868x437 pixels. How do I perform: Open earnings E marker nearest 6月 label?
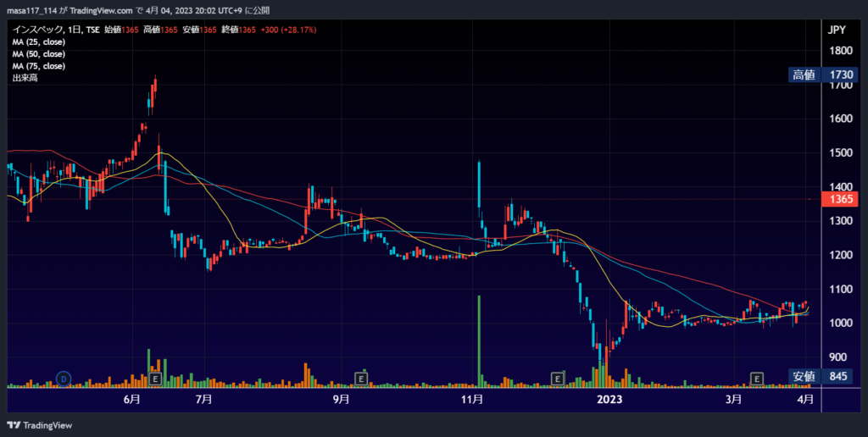(x=156, y=379)
